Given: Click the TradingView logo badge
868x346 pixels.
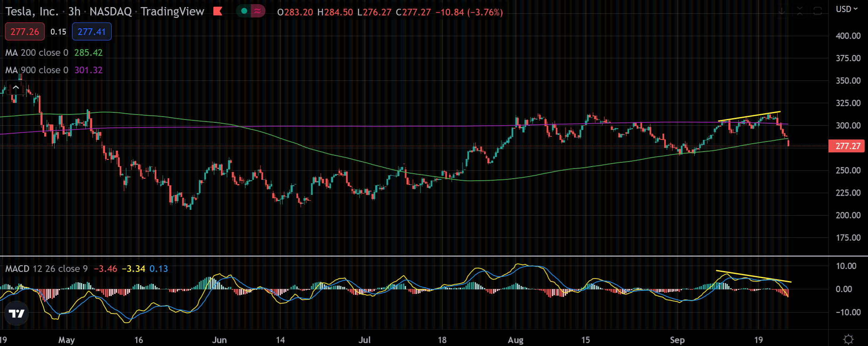Looking at the screenshot, I should pos(17,314).
